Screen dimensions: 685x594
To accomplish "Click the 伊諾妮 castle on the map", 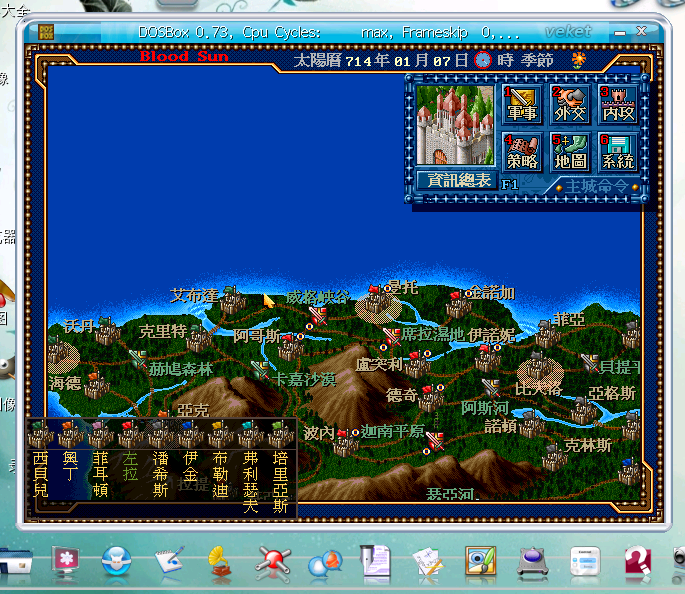I will (488, 358).
